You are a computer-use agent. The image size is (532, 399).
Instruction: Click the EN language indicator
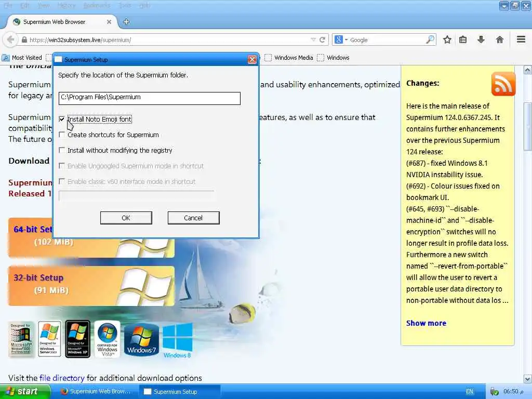(470, 392)
